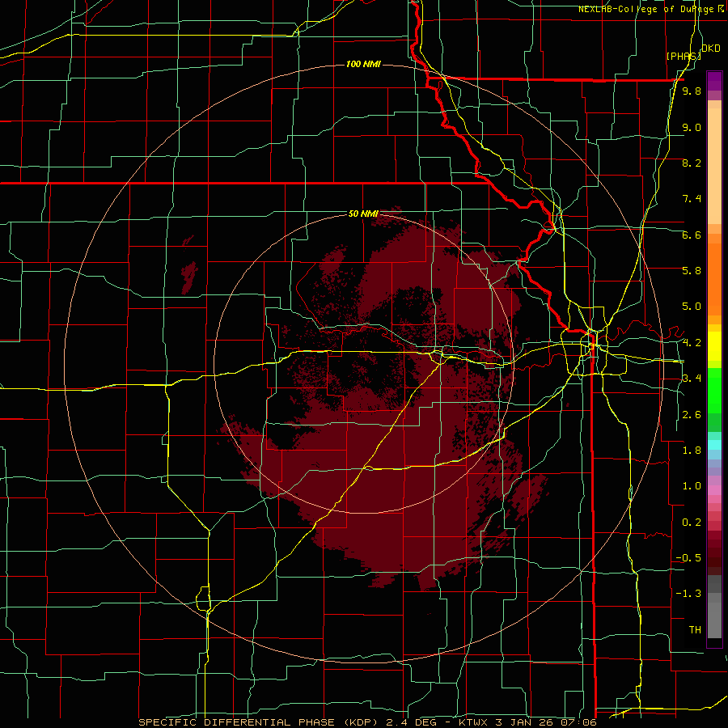Click the 50 NMI range ring label
The height and width of the screenshot is (728, 728).
click(x=363, y=214)
